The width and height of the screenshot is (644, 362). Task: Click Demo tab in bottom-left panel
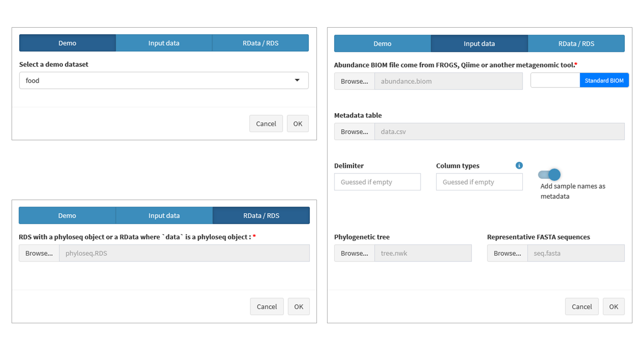(67, 216)
